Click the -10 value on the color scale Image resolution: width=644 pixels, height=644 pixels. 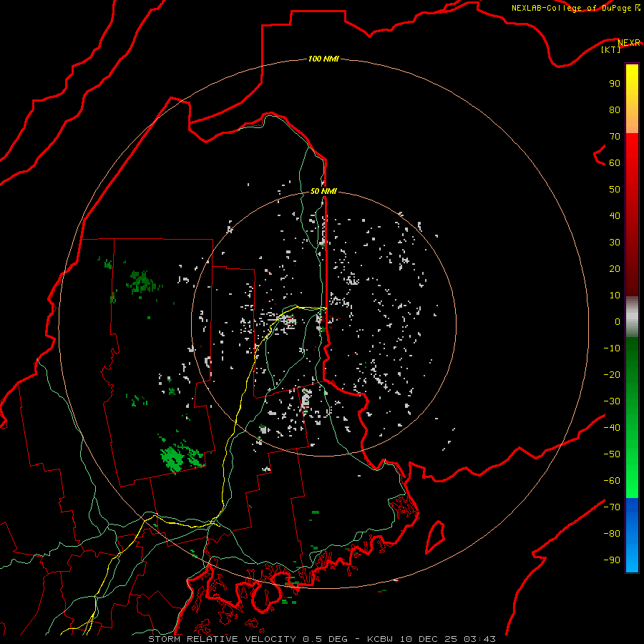pos(612,348)
